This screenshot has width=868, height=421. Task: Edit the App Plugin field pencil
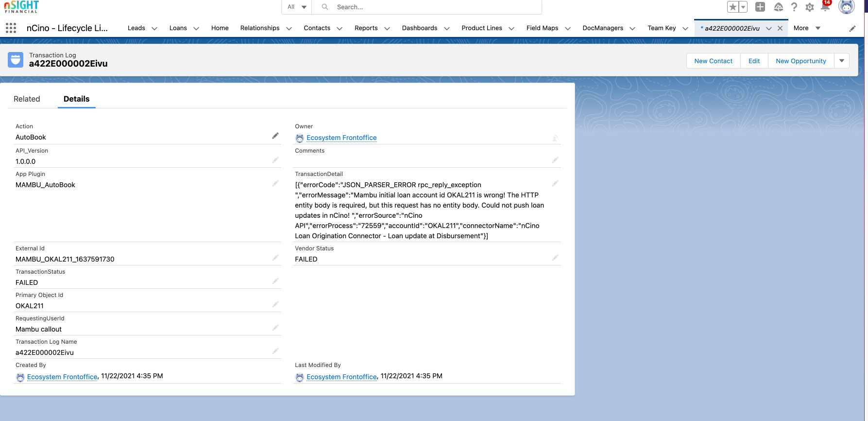(275, 183)
